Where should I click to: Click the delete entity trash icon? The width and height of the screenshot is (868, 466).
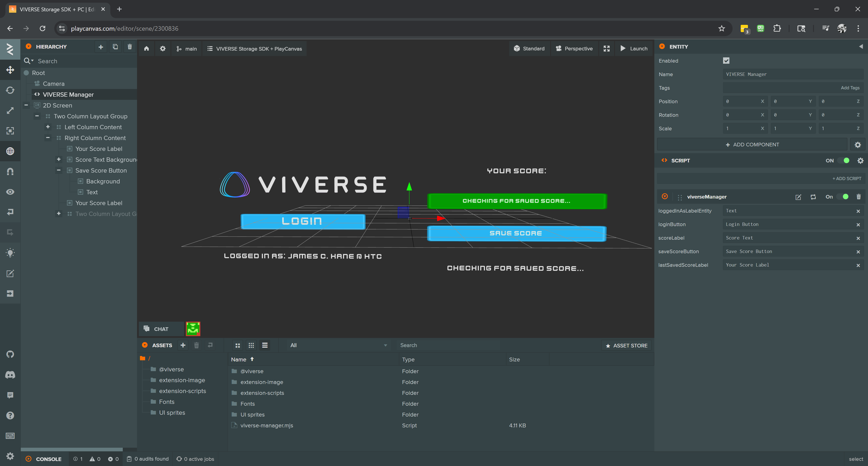(130, 47)
